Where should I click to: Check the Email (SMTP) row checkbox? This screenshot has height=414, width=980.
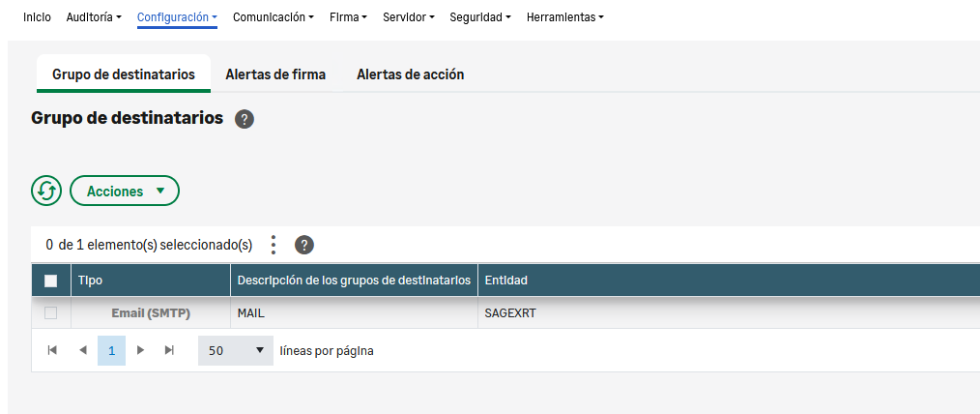(x=51, y=312)
